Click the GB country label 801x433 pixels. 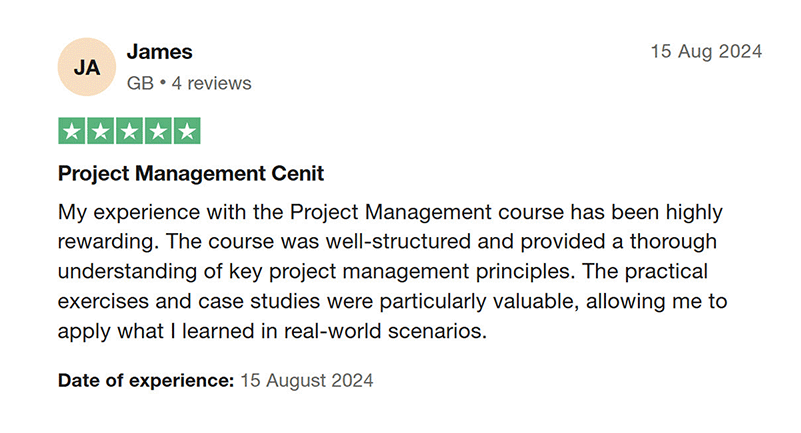[140, 83]
